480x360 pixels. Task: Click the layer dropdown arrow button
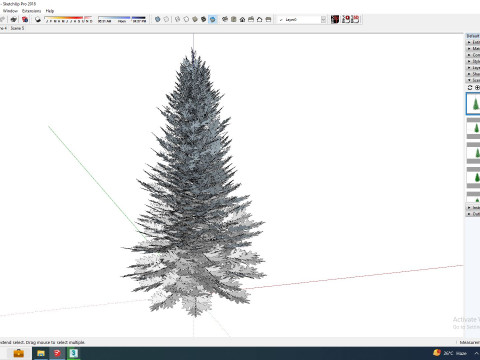pyautogui.click(x=323, y=20)
